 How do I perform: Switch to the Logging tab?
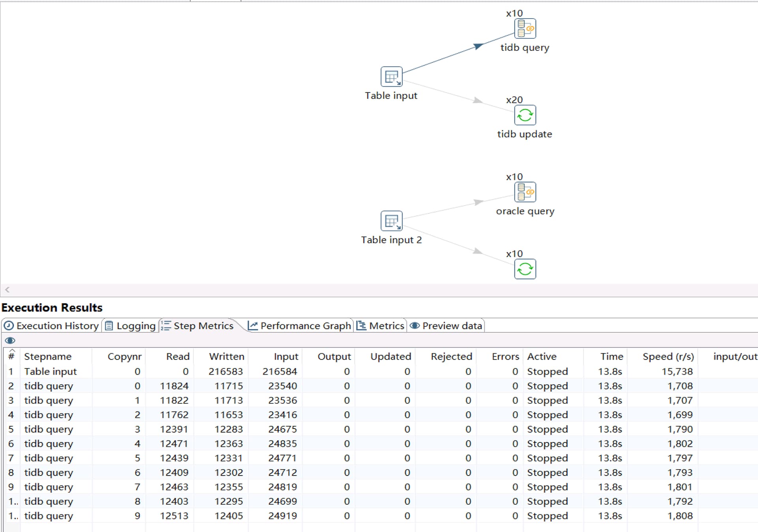(x=131, y=326)
